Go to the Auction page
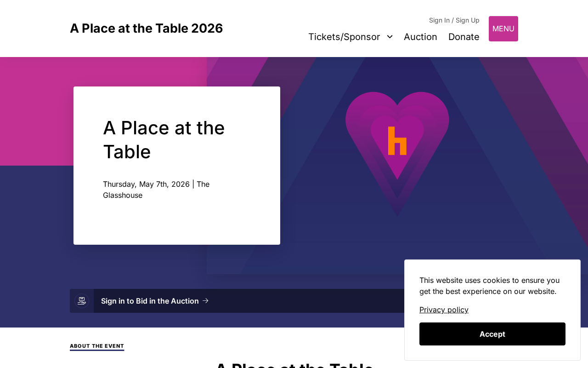The width and height of the screenshot is (588, 368). [x=420, y=37]
